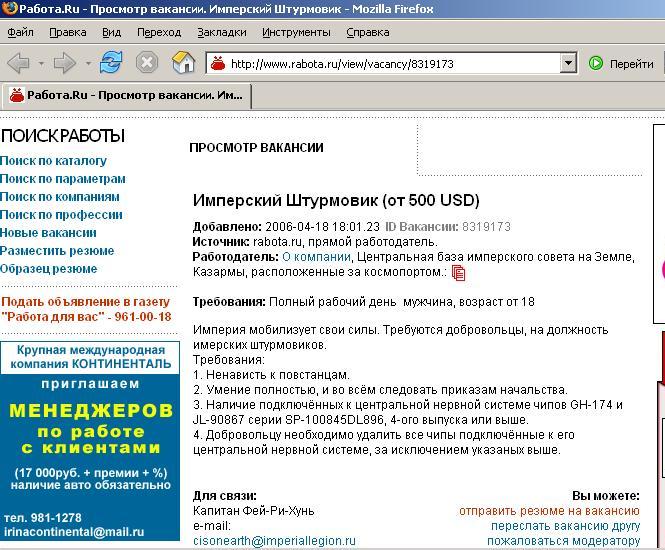
Task: Click the Back navigation arrow
Action: [x=18, y=63]
